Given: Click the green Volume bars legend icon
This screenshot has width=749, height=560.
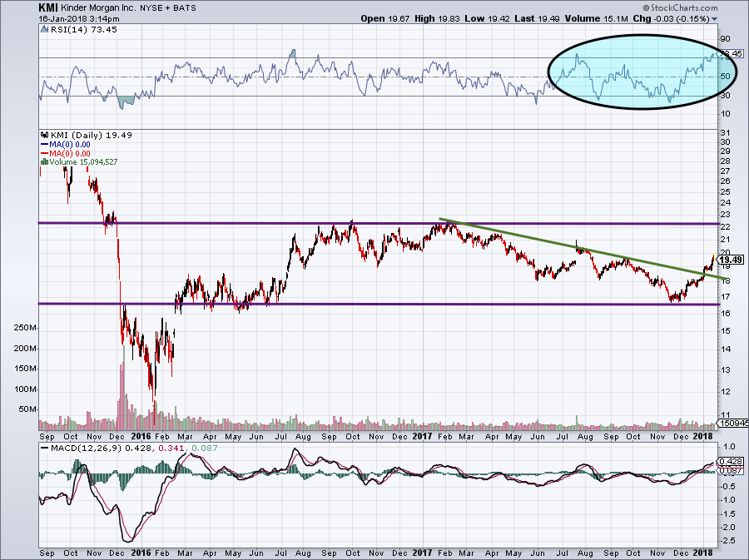Looking at the screenshot, I should click(x=44, y=161).
